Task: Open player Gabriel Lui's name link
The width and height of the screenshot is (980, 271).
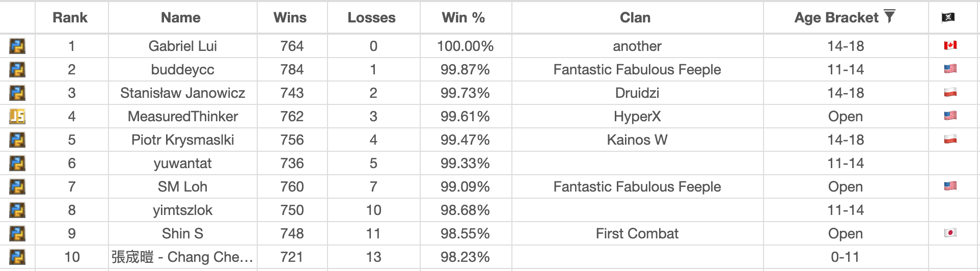Action: pos(183,46)
